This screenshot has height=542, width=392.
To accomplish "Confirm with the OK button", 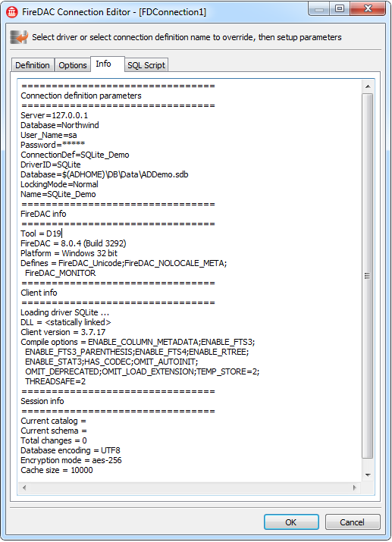I will click(x=291, y=522).
